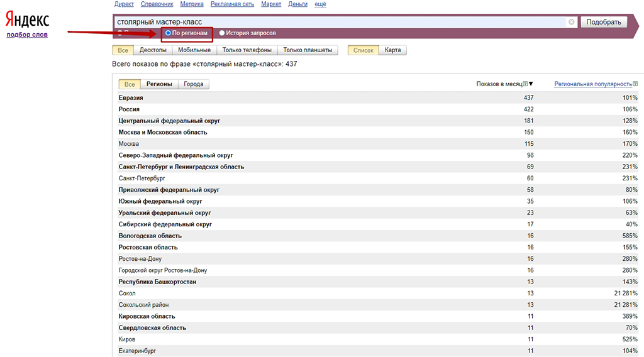Click the Южный федеральный округ row
This screenshot has width=644, height=357.
[x=378, y=201]
